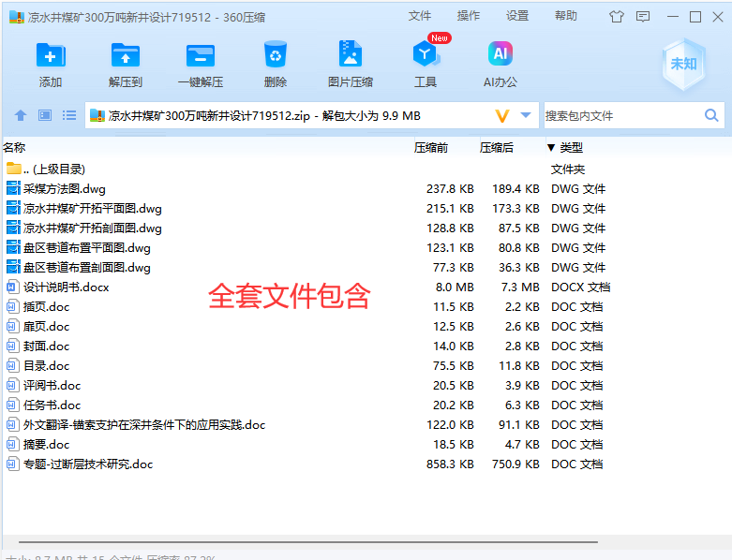732x560 pixels.
Task: Open the 设置 menu
Action: coord(517,16)
